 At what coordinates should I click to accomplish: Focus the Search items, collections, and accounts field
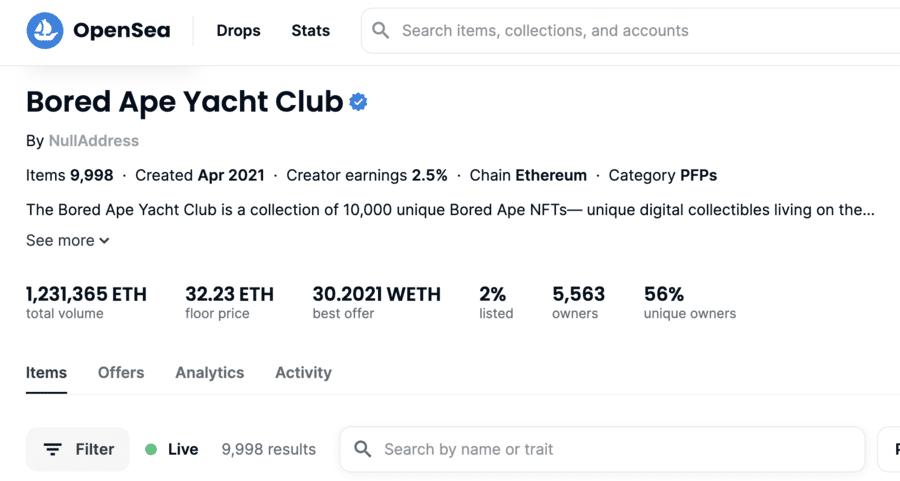(630, 30)
